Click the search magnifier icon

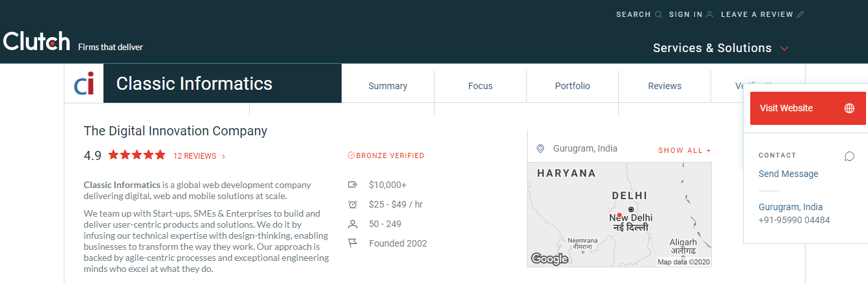(x=658, y=14)
